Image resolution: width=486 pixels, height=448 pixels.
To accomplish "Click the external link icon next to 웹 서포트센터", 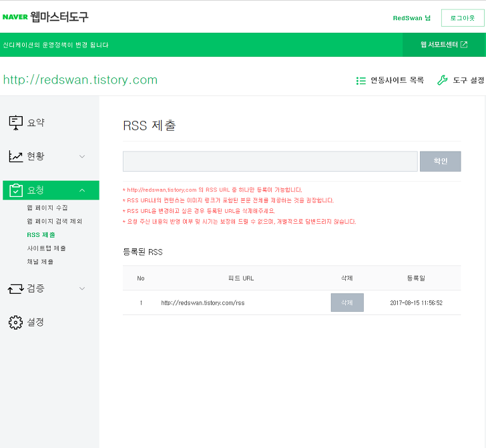I will (464, 45).
